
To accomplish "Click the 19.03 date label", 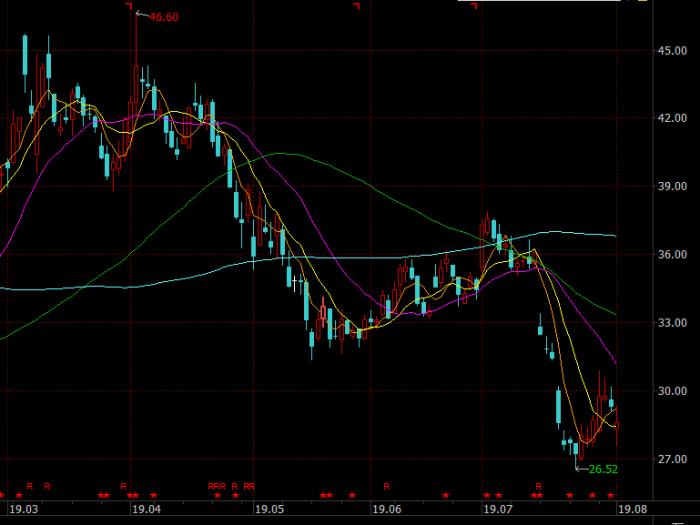I will tap(24, 509).
